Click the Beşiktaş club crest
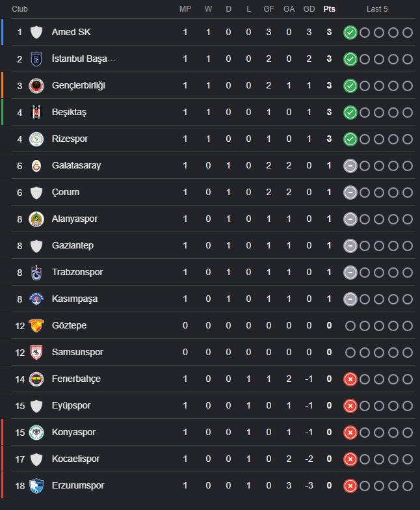The height and width of the screenshot is (510, 420). 36,113
